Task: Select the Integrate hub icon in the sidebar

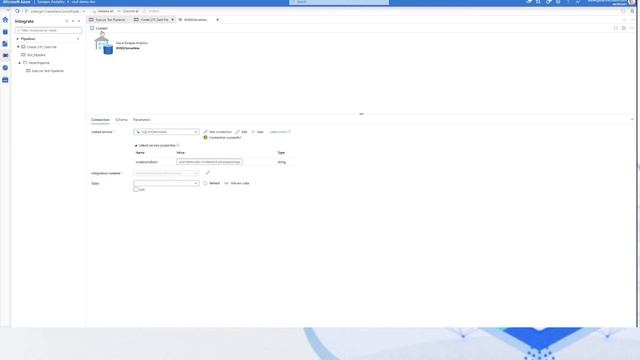Action: [5, 56]
